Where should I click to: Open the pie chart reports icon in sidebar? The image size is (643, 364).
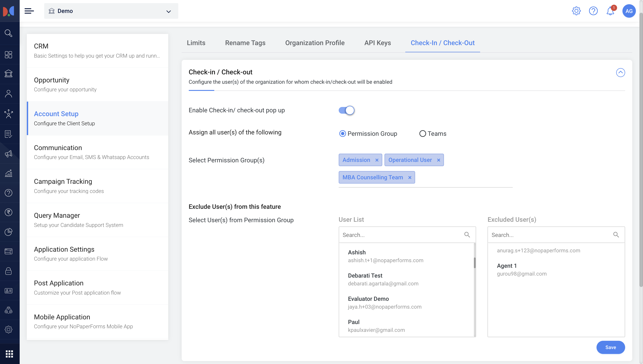[8, 232]
